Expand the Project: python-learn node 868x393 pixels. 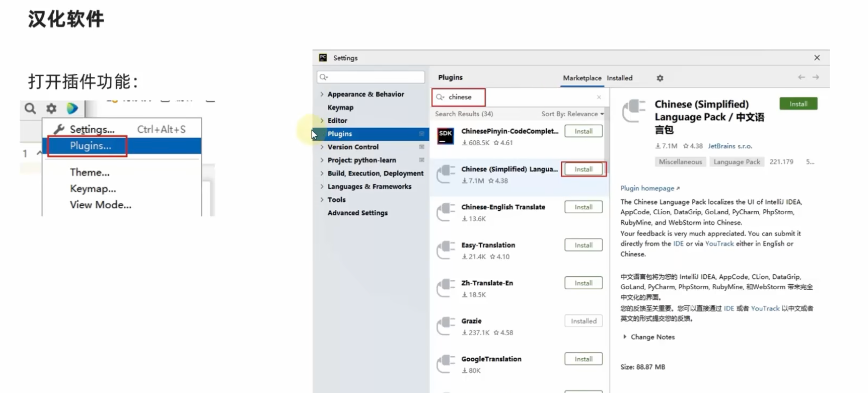click(322, 160)
